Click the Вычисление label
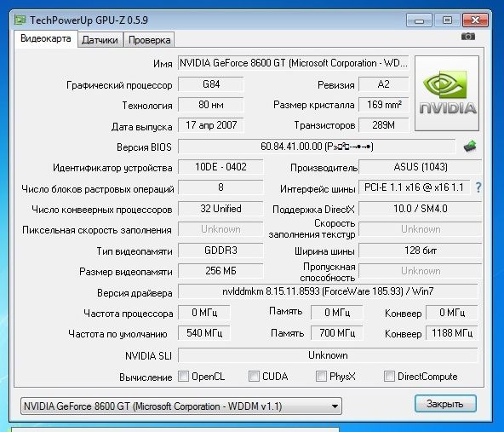The image size is (504, 432). tap(146, 377)
